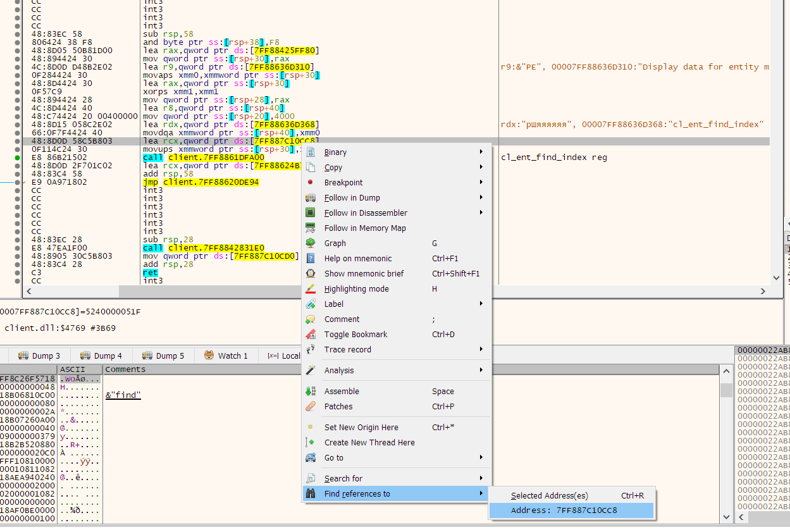This screenshot has width=790, height=532.
Task: Click the Assemble icon in context menu
Action: [x=311, y=391]
